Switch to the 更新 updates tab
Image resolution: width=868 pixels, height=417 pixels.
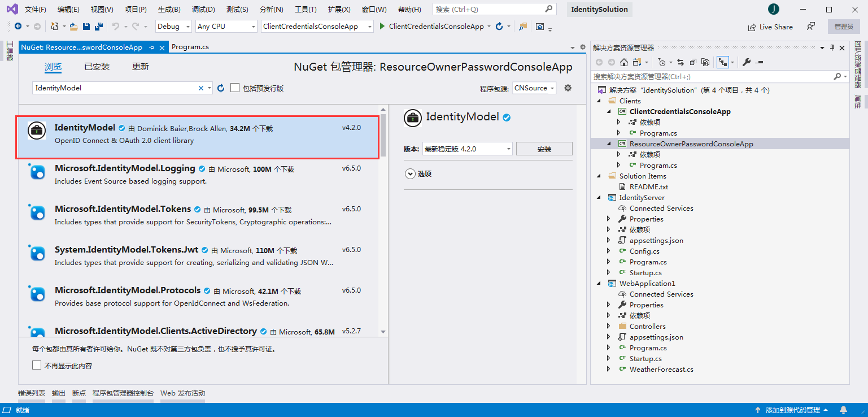[x=141, y=67]
